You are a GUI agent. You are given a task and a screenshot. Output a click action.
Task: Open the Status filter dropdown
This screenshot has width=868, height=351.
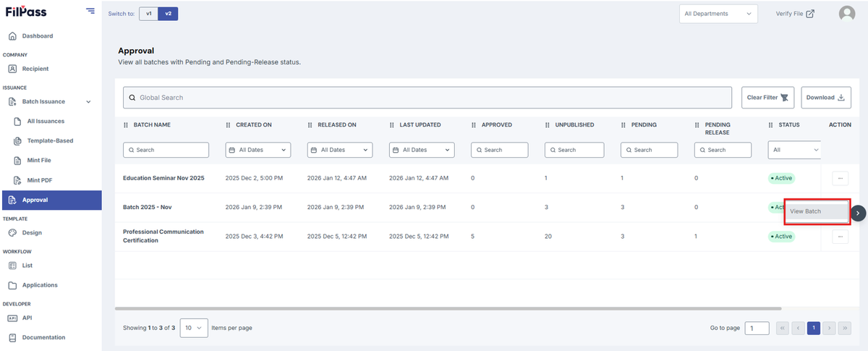pyautogui.click(x=795, y=150)
